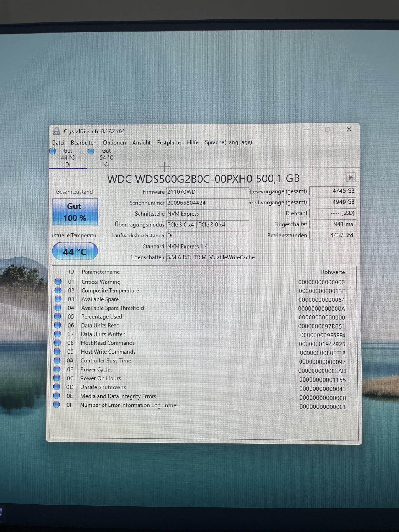The height and width of the screenshot is (532, 399).
Task: Select the Data Units Written row name
Action: [x=103, y=334]
